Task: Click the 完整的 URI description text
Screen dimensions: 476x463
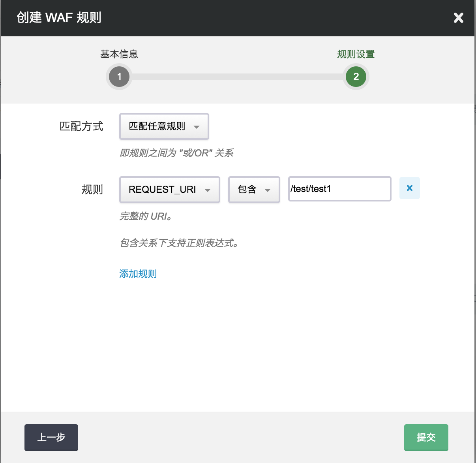Action: 146,216
